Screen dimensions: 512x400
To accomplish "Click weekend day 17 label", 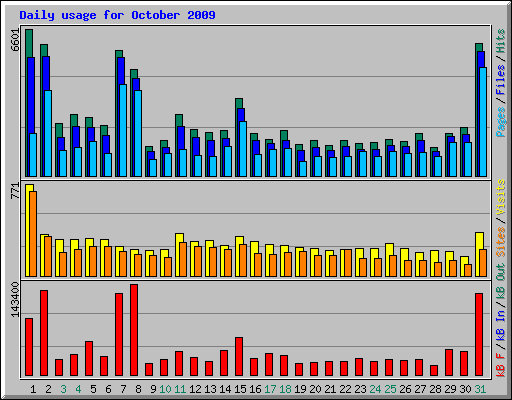I will (270, 389).
